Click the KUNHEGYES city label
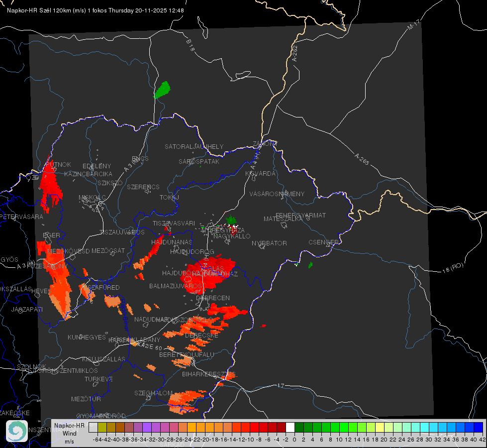This screenshot has height=448, width=487. tap(87, 337)
